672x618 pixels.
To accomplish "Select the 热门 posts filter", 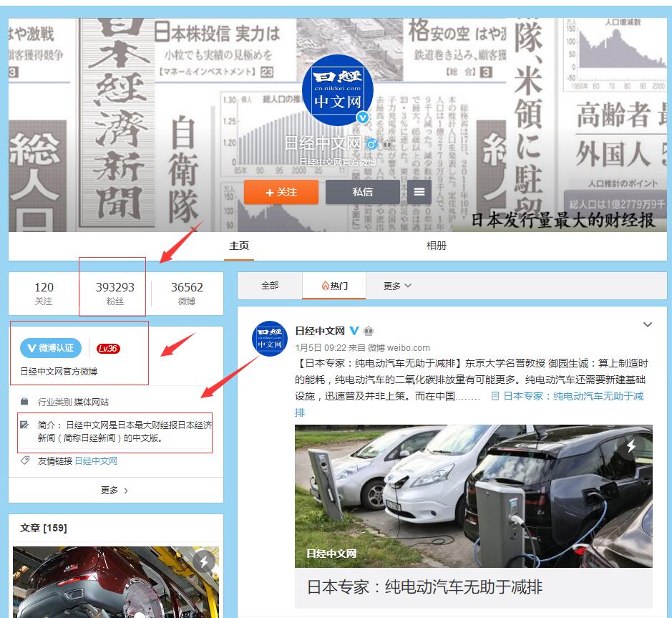I will [x=334, y=286].
